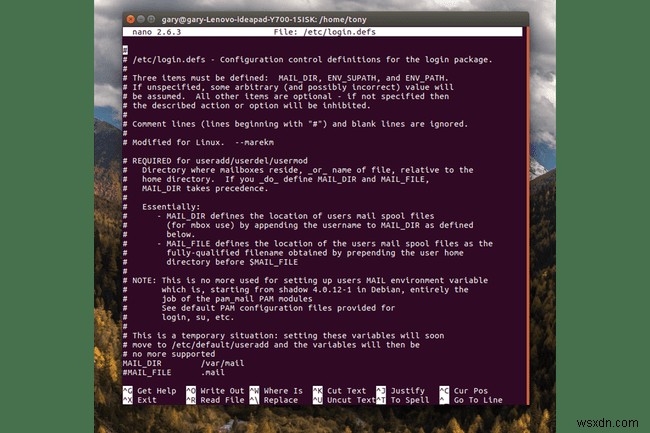The image size is (650, 433).
Task: Click the 'Modified for Linux. --marekm' line
Action: click(x=198, y=143)
